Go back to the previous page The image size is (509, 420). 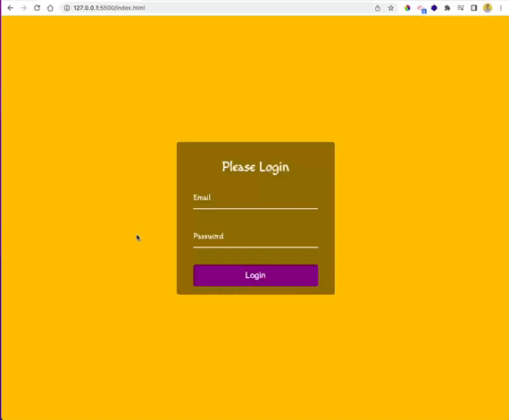click(x=11, y=8)
